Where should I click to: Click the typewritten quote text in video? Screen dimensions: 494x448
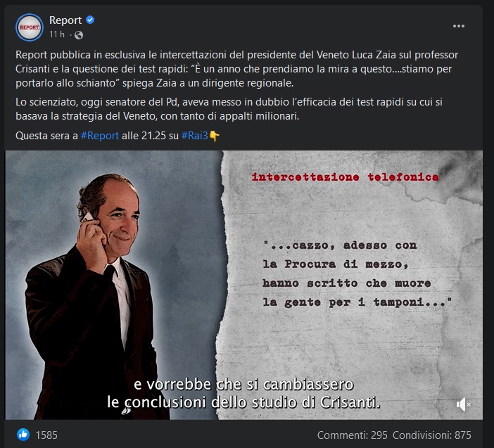[357, 274]
